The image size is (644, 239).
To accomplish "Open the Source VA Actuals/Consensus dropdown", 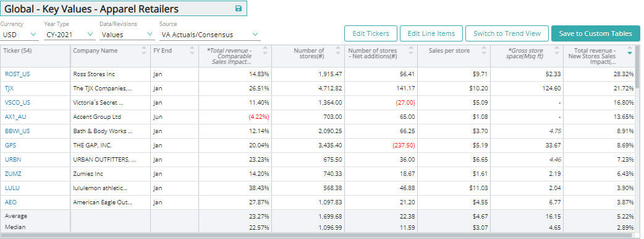I will (x=210, y=35).
